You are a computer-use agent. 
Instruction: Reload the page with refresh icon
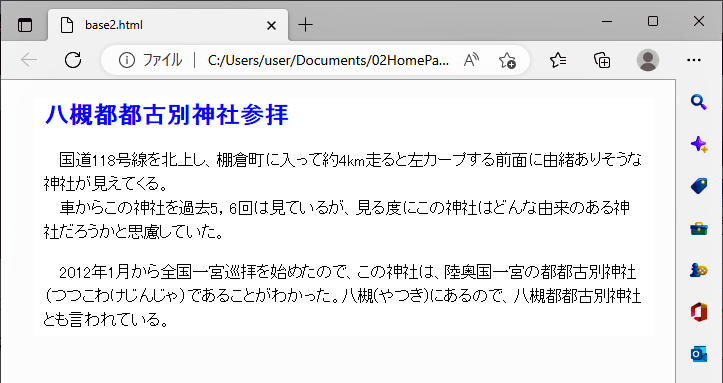pos(73,60)
